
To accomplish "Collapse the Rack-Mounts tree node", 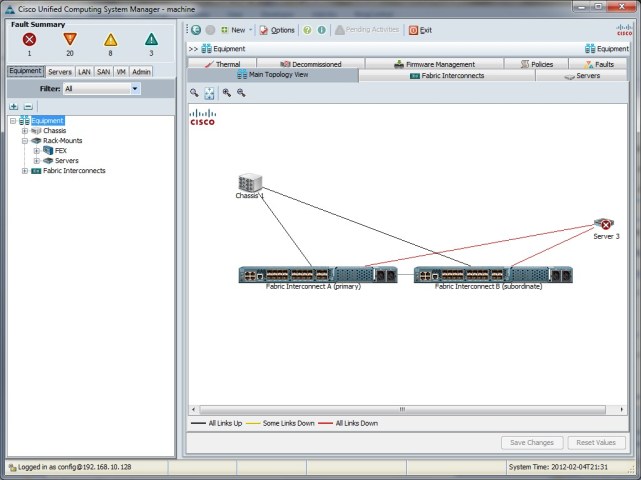I will click(x=25, y=141).
